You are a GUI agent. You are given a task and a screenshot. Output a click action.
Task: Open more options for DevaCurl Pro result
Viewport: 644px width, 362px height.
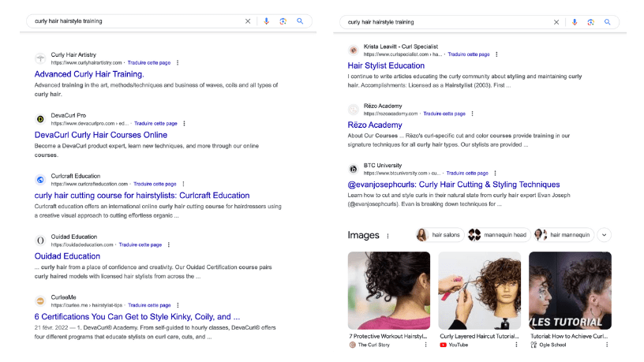click(x=184, y=124)
